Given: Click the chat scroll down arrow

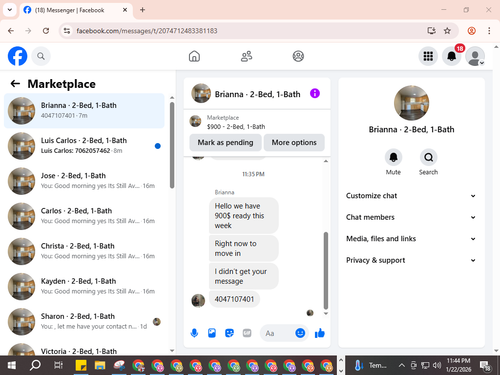Looking at the screenshot, I should 326,313.
